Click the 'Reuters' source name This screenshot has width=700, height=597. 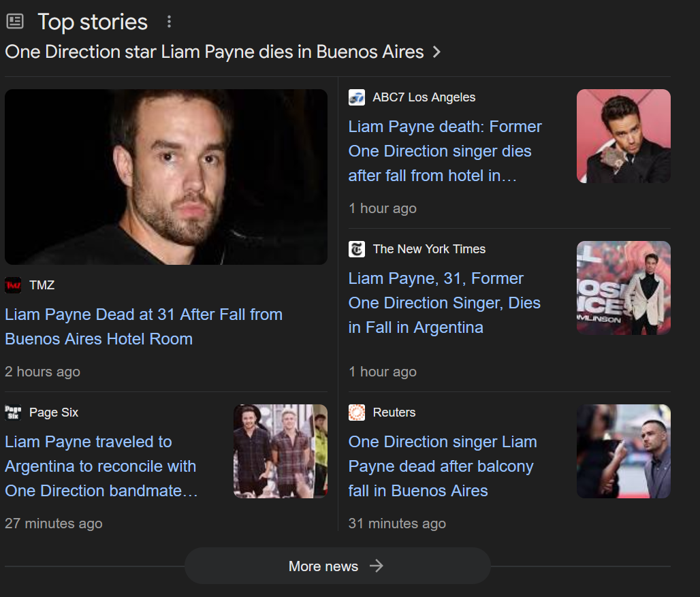pos(394,413)
